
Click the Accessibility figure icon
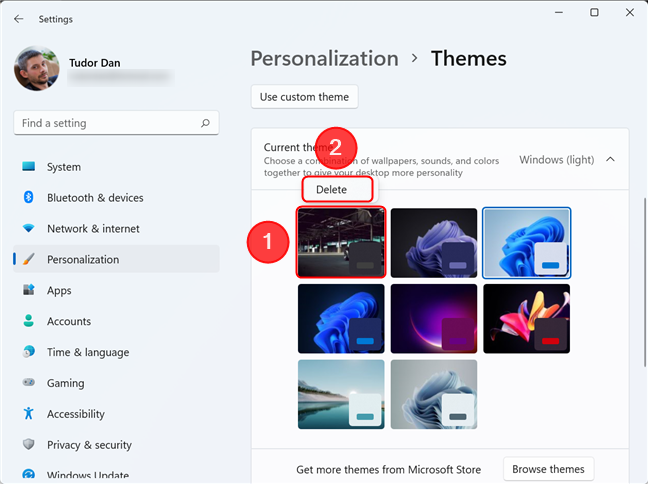[x=29, y=413]
